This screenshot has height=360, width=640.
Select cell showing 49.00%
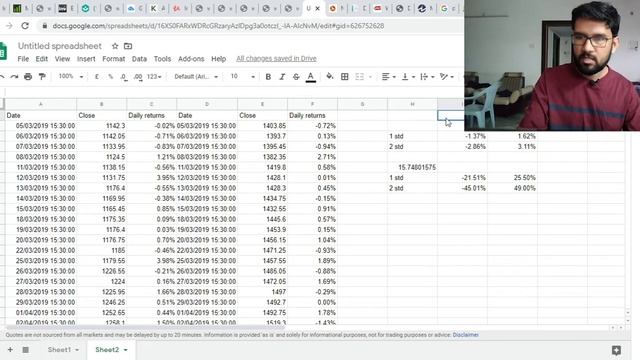click(x=512, y=188)
